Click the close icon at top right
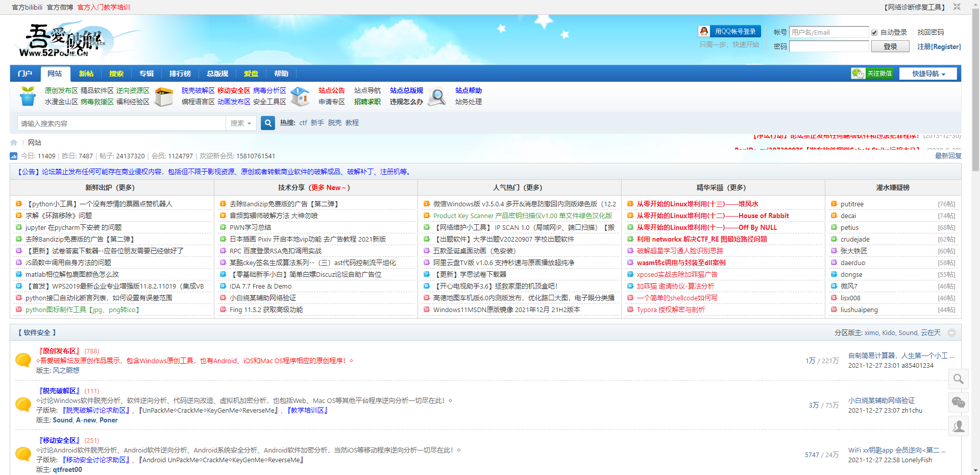 pyautogui.click(x=957, y=7)
